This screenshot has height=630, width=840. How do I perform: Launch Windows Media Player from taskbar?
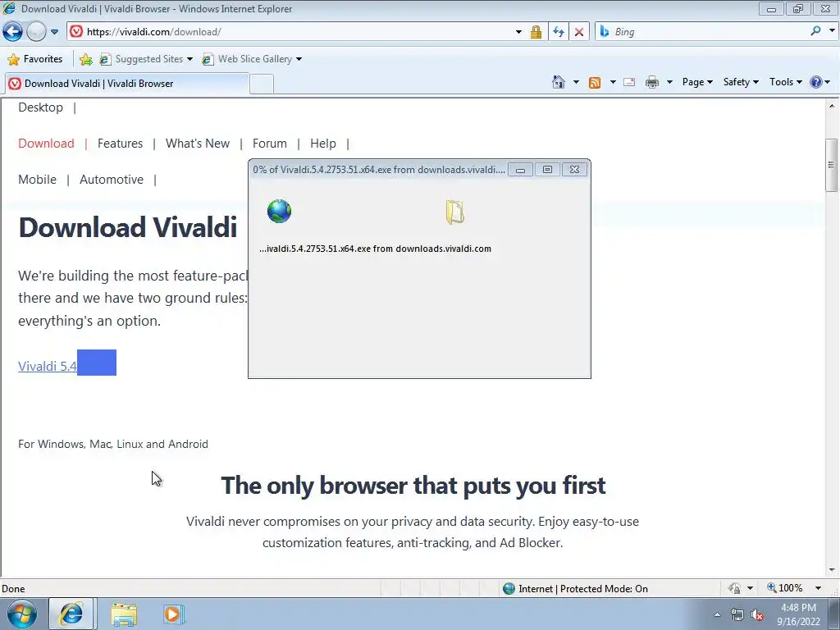[172, 614]
